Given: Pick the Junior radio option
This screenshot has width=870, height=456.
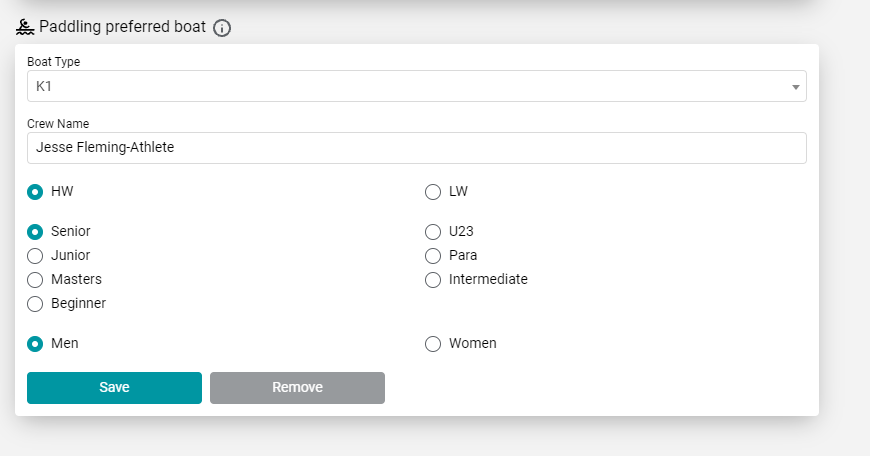Looking at the screenshot, I should (x=35, y=256).
